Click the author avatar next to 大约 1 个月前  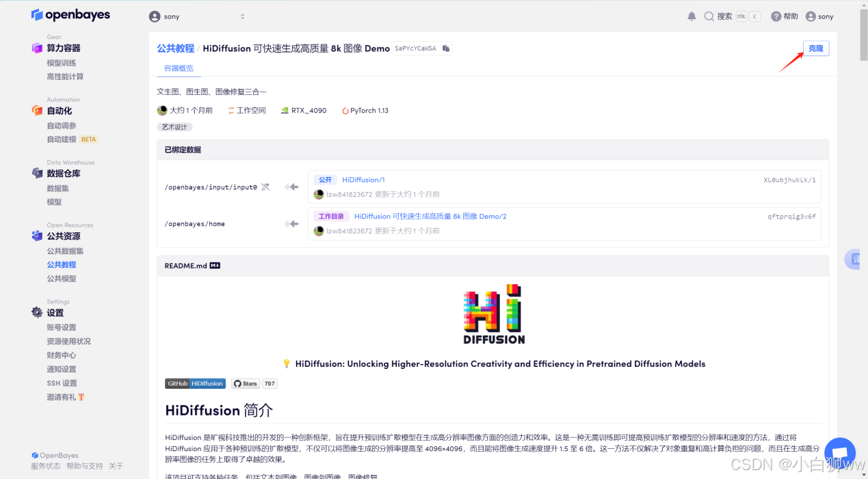162,111
